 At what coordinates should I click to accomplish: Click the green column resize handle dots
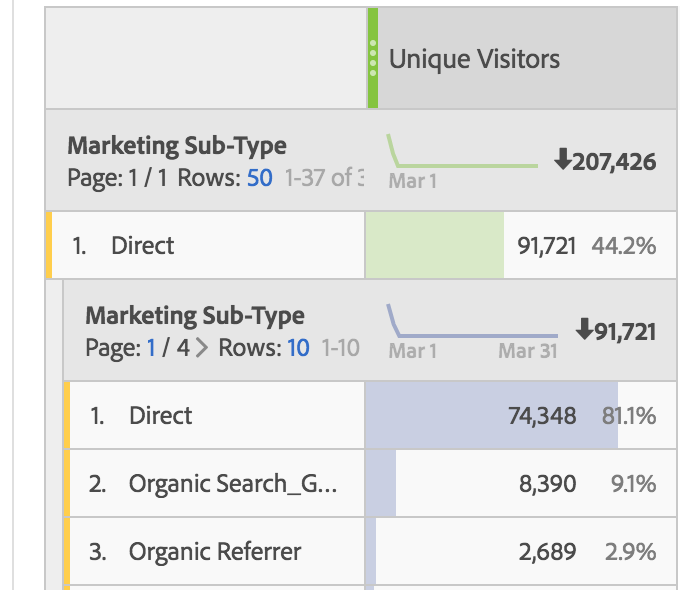[373, 58]
